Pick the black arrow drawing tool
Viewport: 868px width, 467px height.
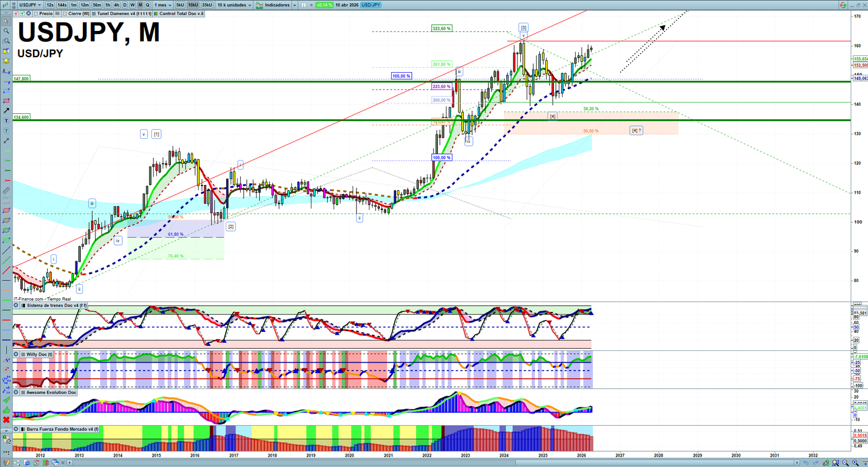(x=7, y=111)
